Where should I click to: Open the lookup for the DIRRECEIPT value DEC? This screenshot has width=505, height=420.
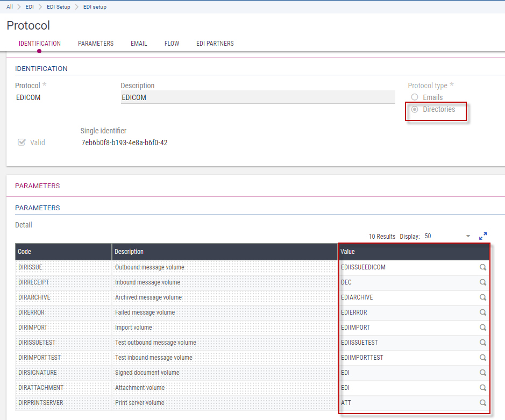click(483, 282)
